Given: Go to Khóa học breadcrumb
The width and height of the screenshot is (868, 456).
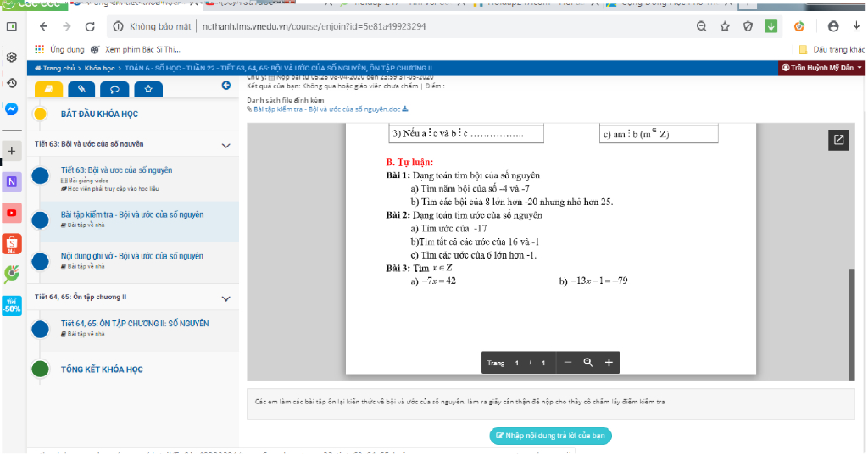Looking at the screenshot, I should click(x=100, y=68).
